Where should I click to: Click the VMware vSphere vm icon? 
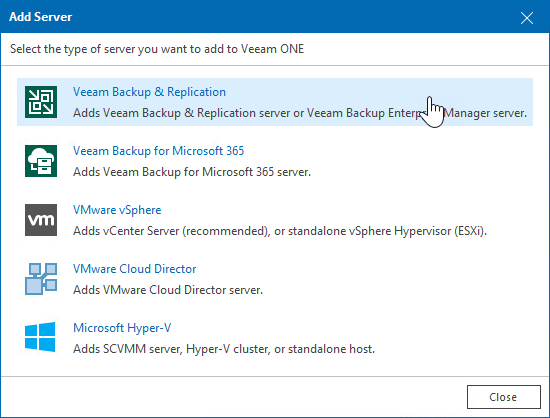pos(41,220)
